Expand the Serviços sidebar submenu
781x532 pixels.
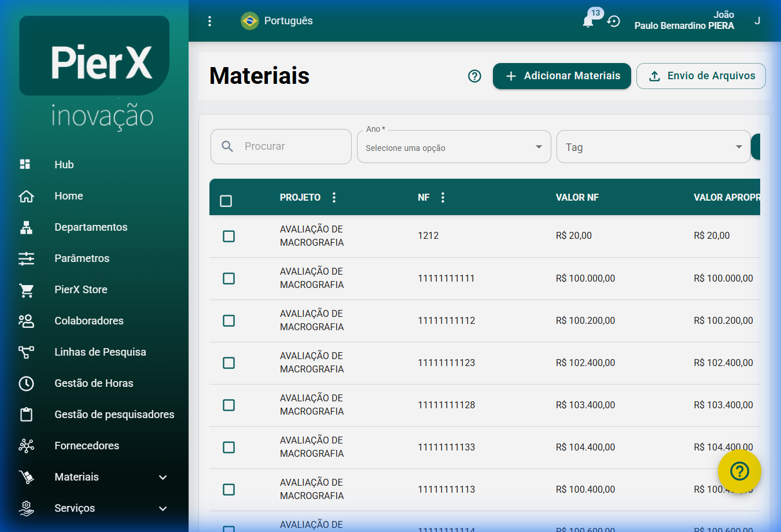(163, 508)
